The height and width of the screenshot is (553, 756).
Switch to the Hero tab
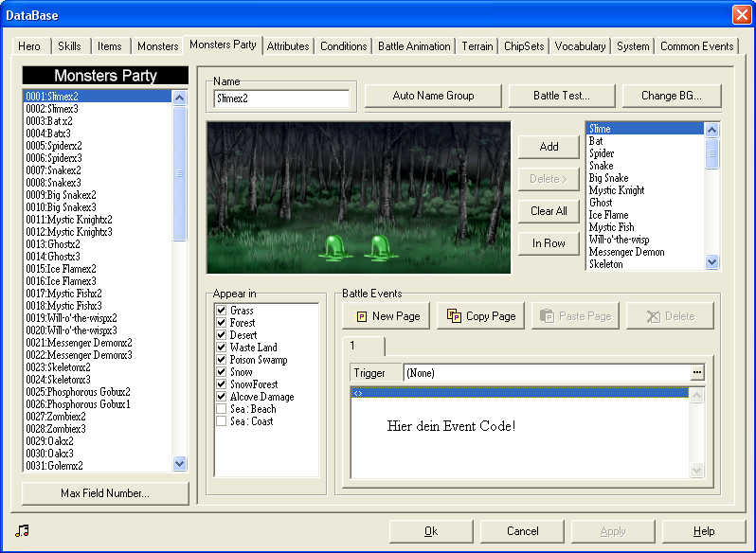(29, 46)
